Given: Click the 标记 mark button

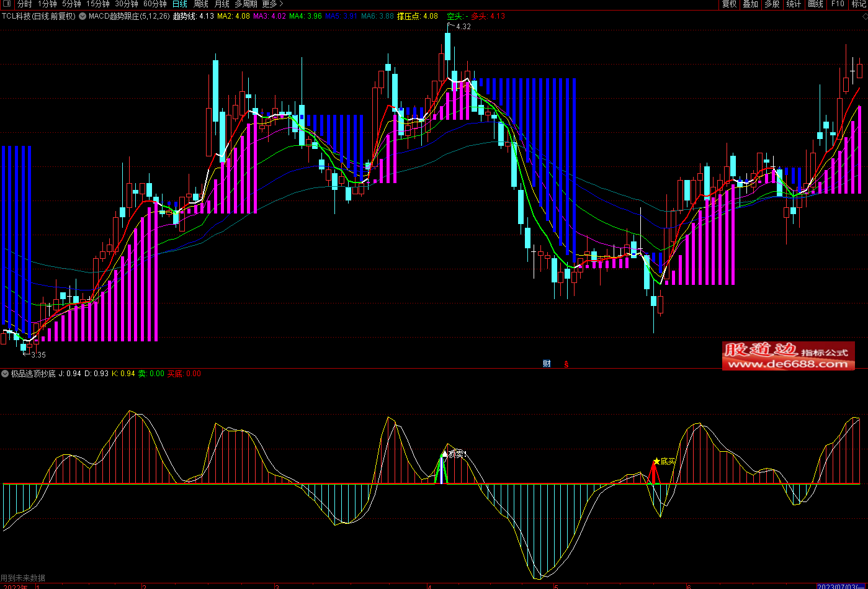Looking at the screenshot, I should click(859, 4).
